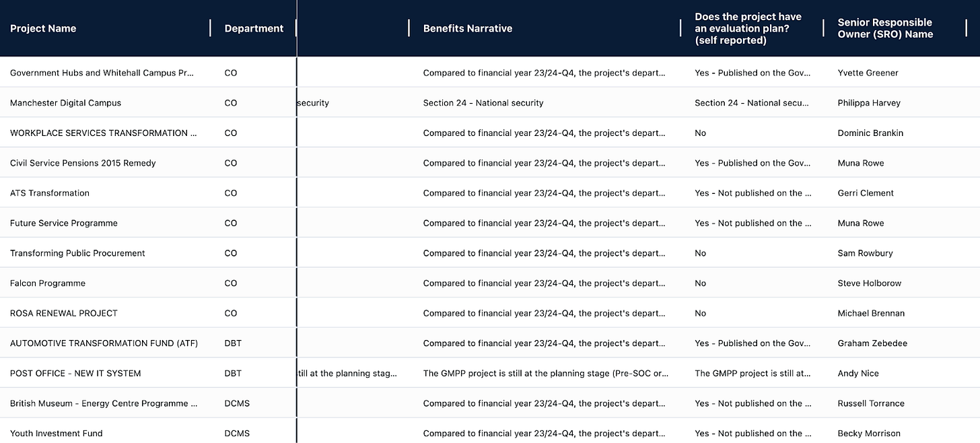Click SRO name Michael Brennan
Viewport: 980px width, 443px height.
click(872, 313)
